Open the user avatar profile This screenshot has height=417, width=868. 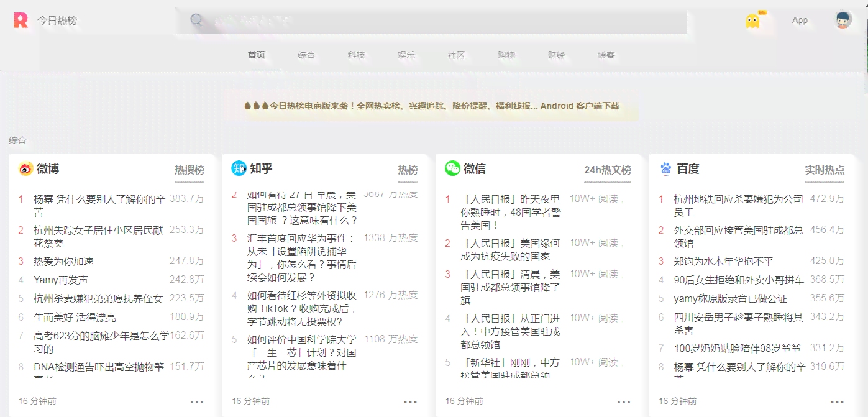(843, 21)
